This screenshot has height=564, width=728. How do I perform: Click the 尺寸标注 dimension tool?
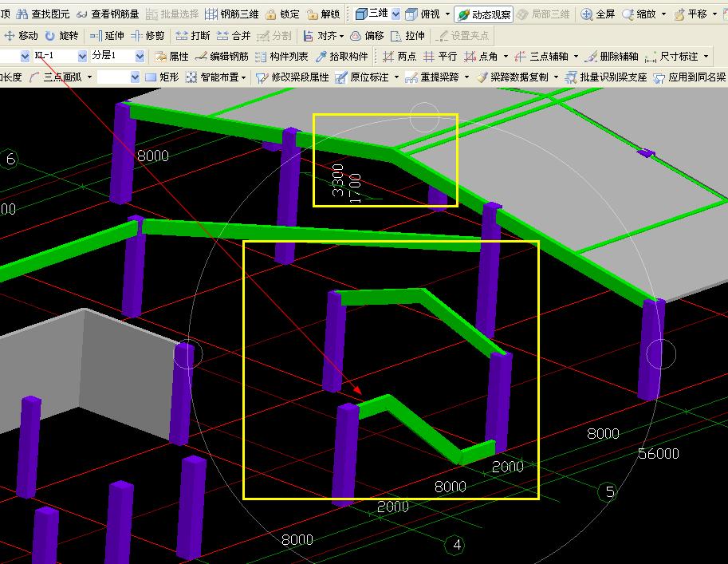(x=671, y=57)
